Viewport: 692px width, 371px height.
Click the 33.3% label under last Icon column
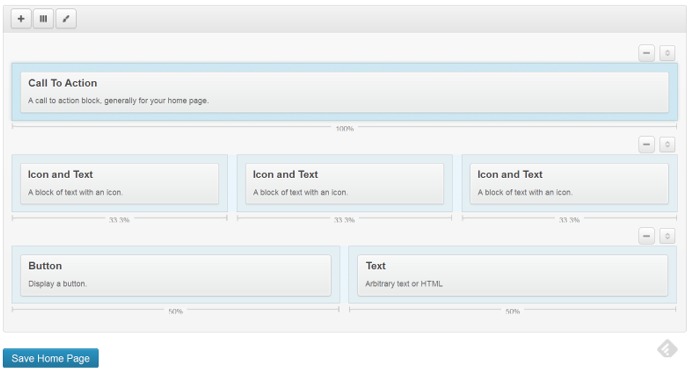[x=569, y=220]
